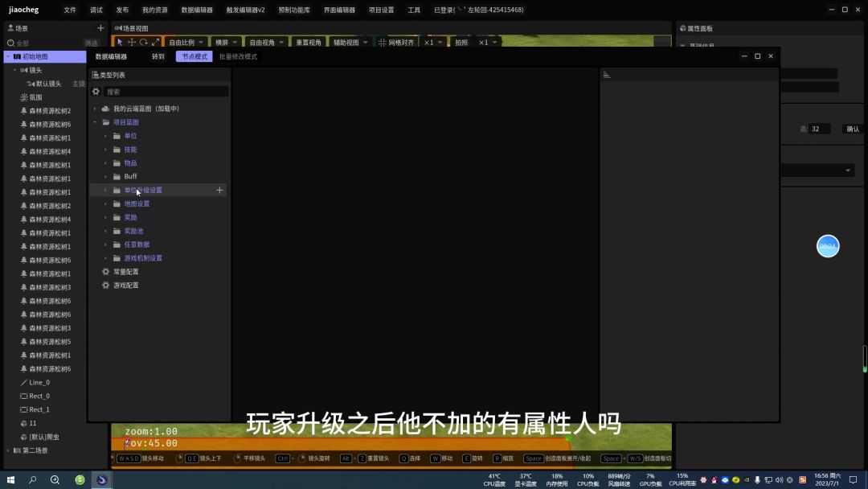Viewport: 868px width, 489px height.
Task: Click the 确认 button in properties panel
Action: [852, 129]
